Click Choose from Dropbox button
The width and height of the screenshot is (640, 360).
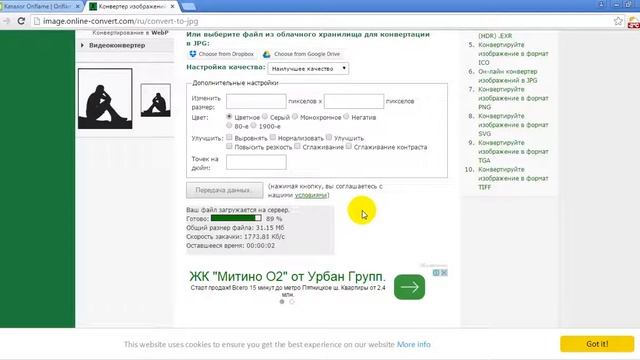pyautogui.click(x=221, y=54)
